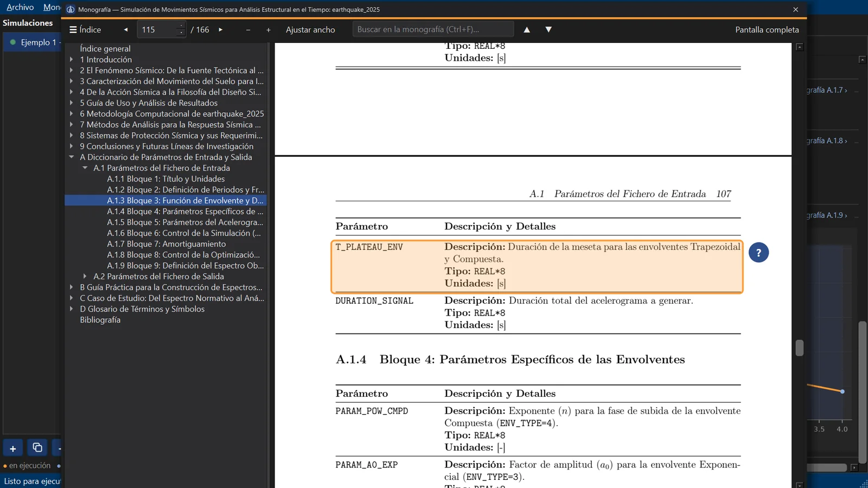Jump to previous search result arrow
The image size is (868, 488).
[527, 29]
